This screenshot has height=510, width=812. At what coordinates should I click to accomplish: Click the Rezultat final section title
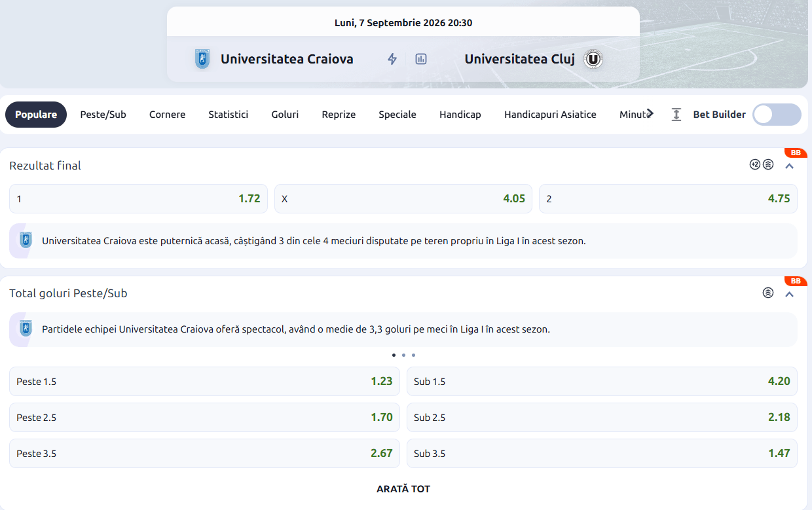45,166
